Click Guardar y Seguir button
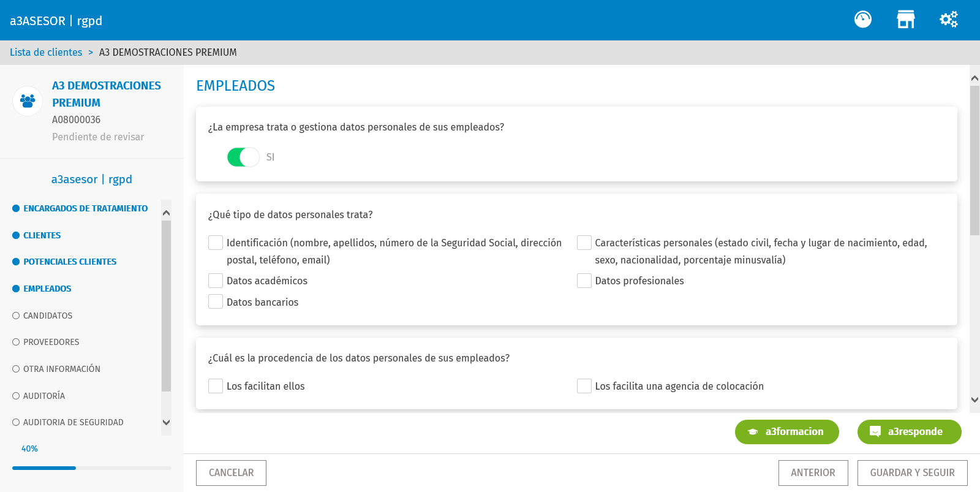This screenshot has height=492, width=980. coord(912,473)
